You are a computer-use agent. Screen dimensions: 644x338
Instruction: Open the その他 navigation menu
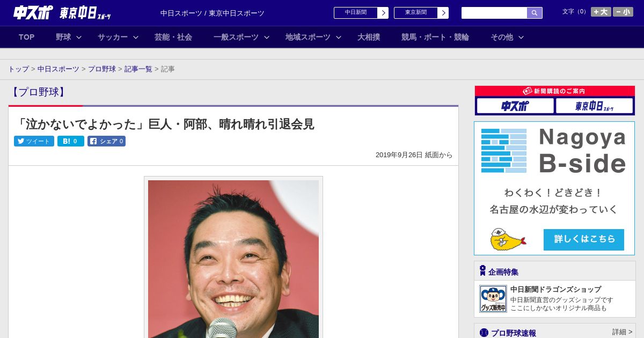(x=502, y=37)
